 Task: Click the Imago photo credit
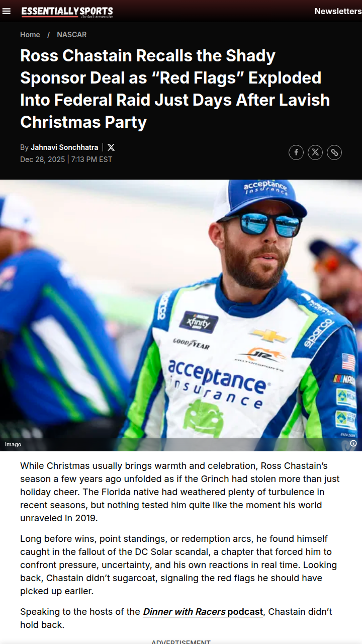click(x=13, y=444)
